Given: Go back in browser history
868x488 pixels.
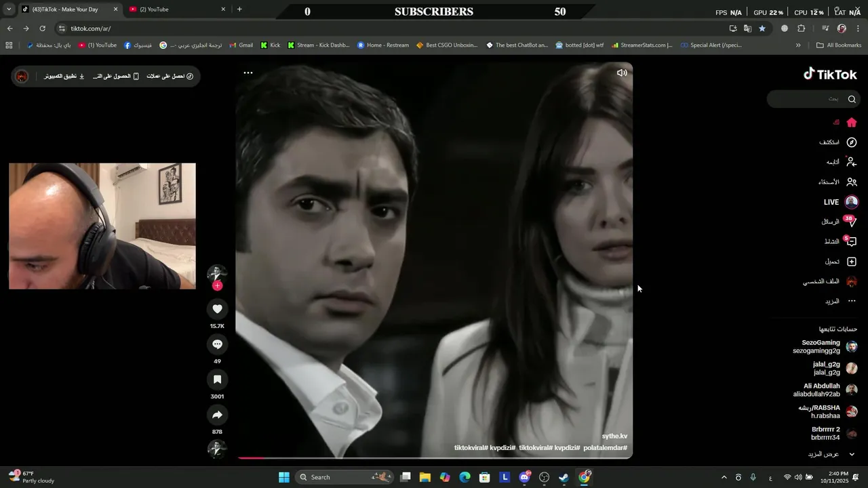Looking at the screenshot, I should point(9,28).
